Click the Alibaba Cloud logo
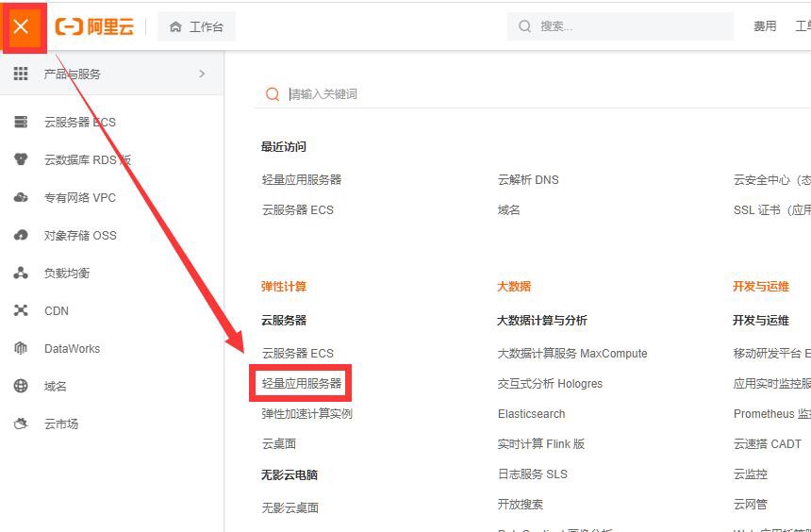811x532 pixels. coord(94,26)
